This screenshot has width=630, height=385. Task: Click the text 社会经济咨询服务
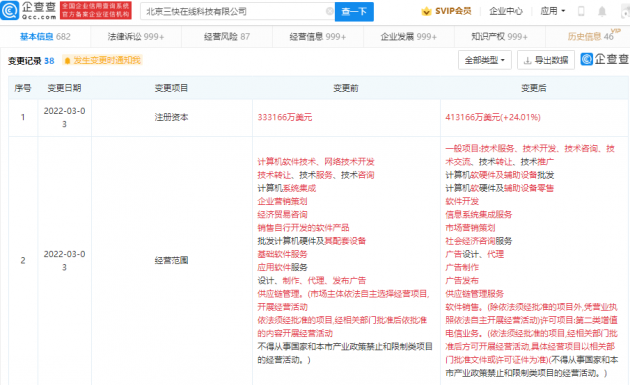coord(479,241)
